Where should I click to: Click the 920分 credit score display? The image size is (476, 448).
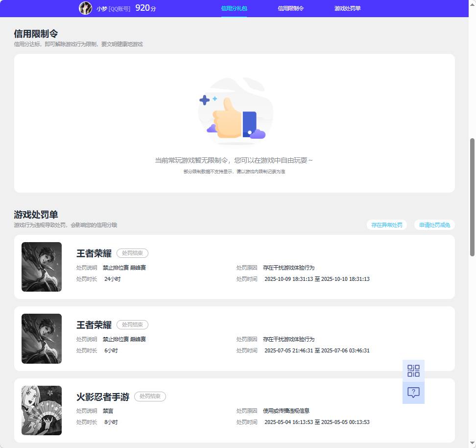click(x=145, y=8)
